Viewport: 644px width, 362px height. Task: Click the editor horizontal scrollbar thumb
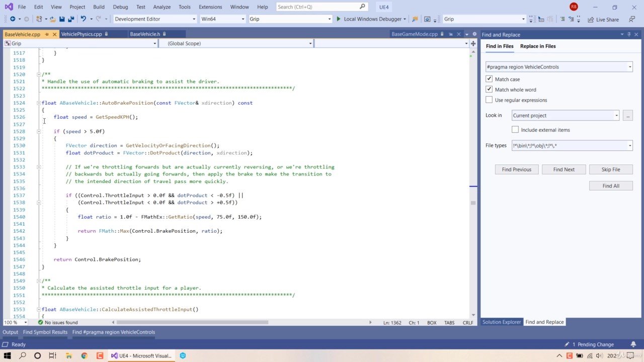coord(191,322)
